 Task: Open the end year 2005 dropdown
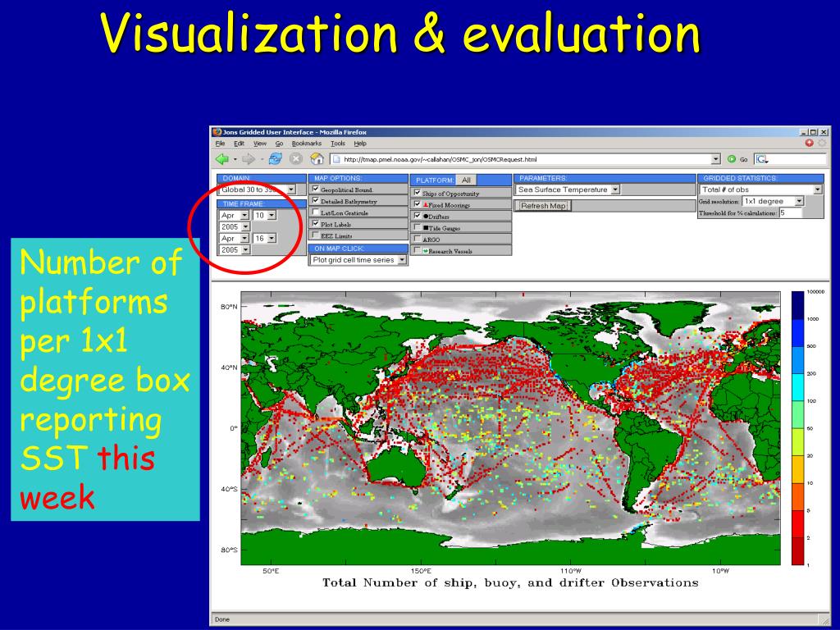coord(235,249)
